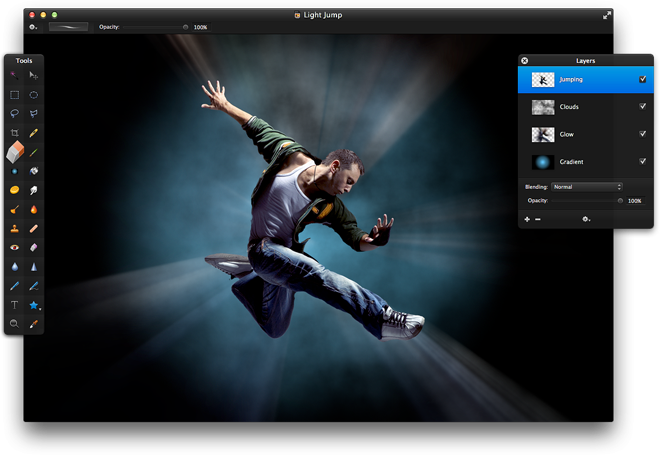Select the Jumping layer thumbnail
Screen dimensions: 660x455
[543, 80]
